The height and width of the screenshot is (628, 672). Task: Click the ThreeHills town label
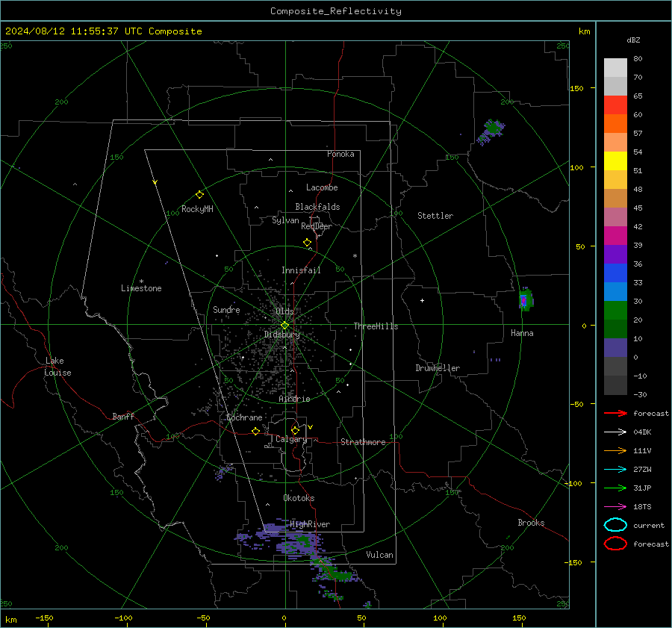coord(376,326)
